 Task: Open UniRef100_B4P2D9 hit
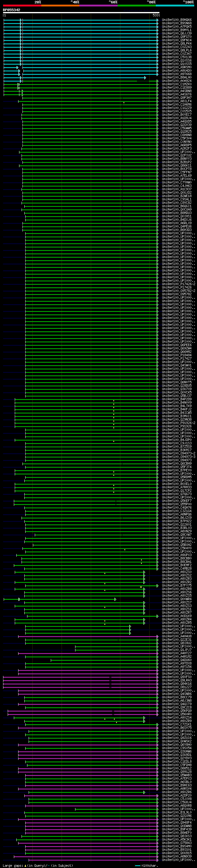coord(177,399)
